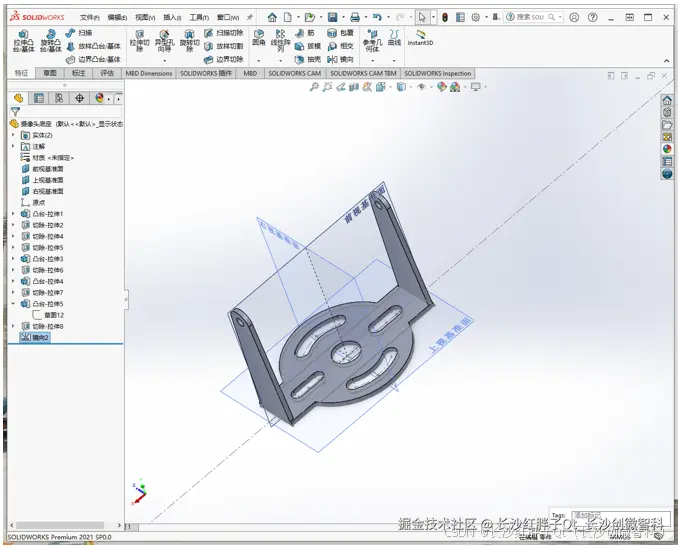Choose the 放样凸台/基体 loft boss tool
This screenshot has height=546, width=678.
(x=93, y=46)
